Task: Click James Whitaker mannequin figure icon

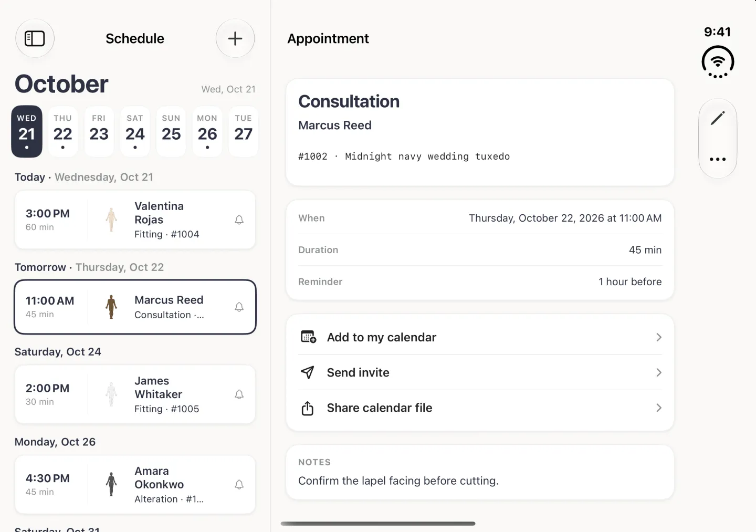Action: 111,394
